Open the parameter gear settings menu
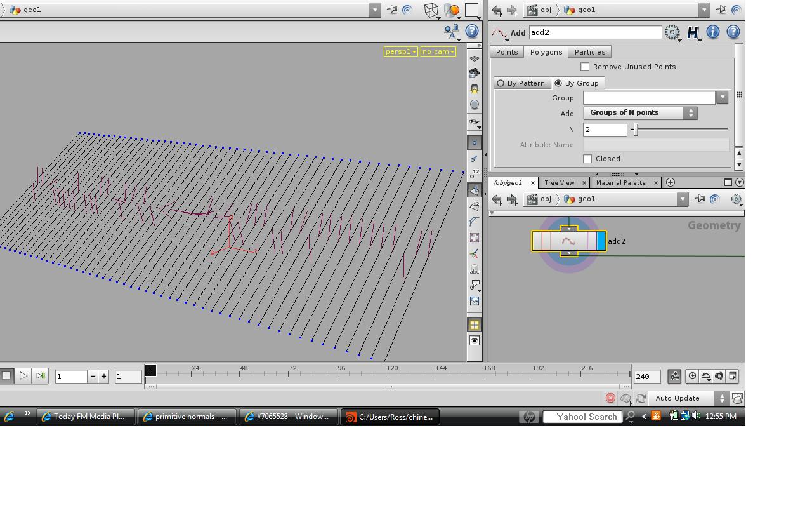Screen dimensions: 812x508 coord(672,32)
